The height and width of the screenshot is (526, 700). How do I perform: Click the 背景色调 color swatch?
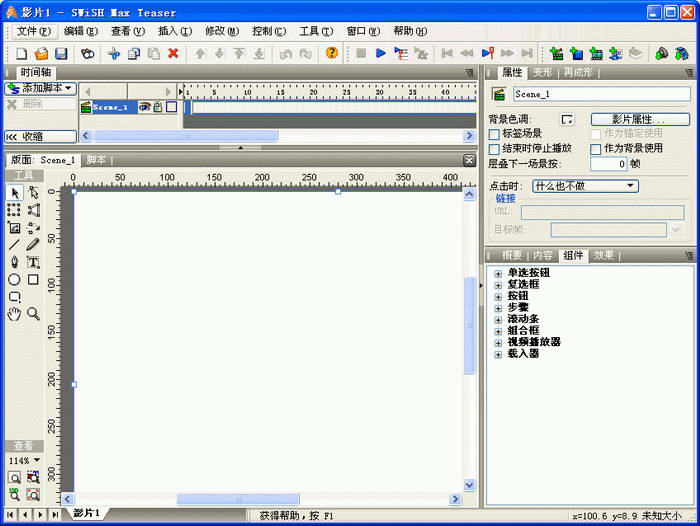coord(567,120)
